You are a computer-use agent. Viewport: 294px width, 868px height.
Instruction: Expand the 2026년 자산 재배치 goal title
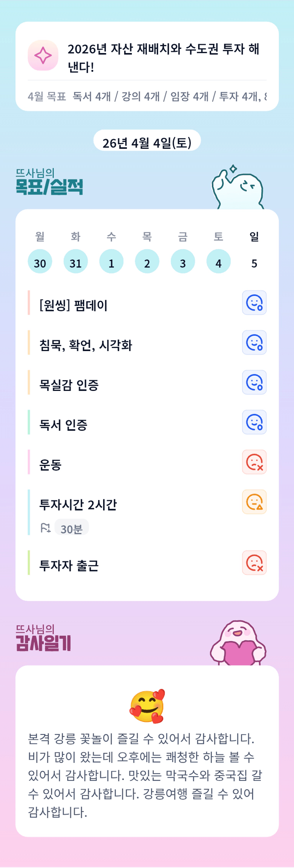pyautogui.click(x=164, y=58)
